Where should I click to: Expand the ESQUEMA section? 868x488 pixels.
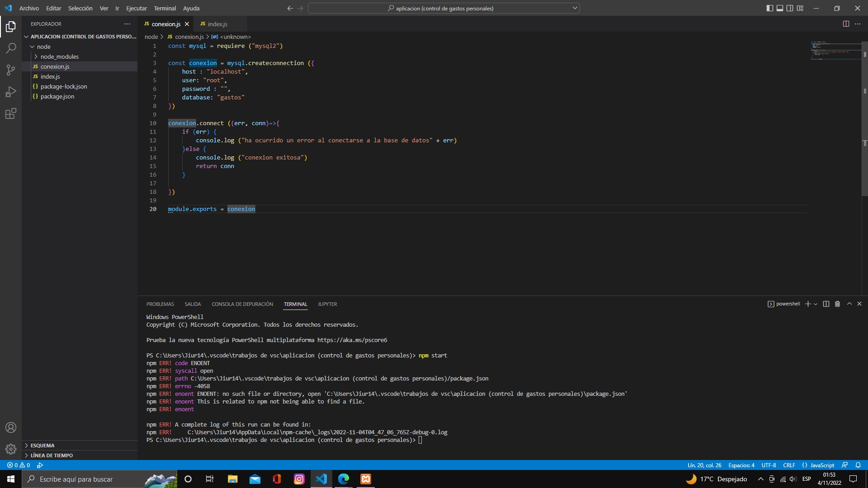42,446
